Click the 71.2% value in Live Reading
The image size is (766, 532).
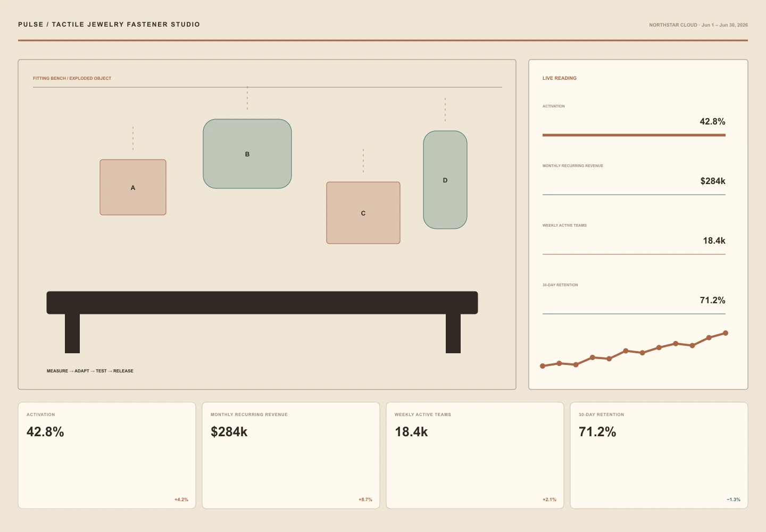tap(712, 300)
